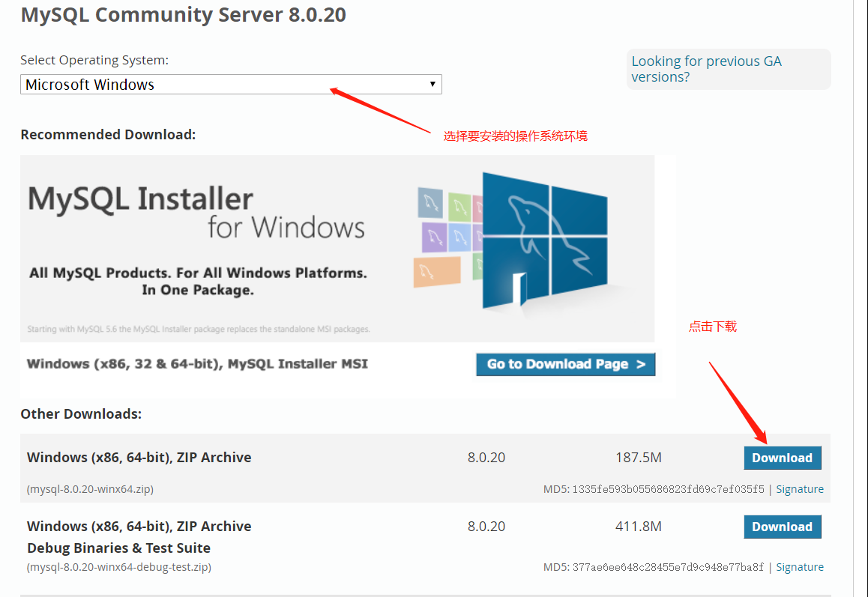Click version 8.0.20 in the 187.5M row
Image resolution: width=868 pixels, height=597 pixels.
click(x=486, y=458)
